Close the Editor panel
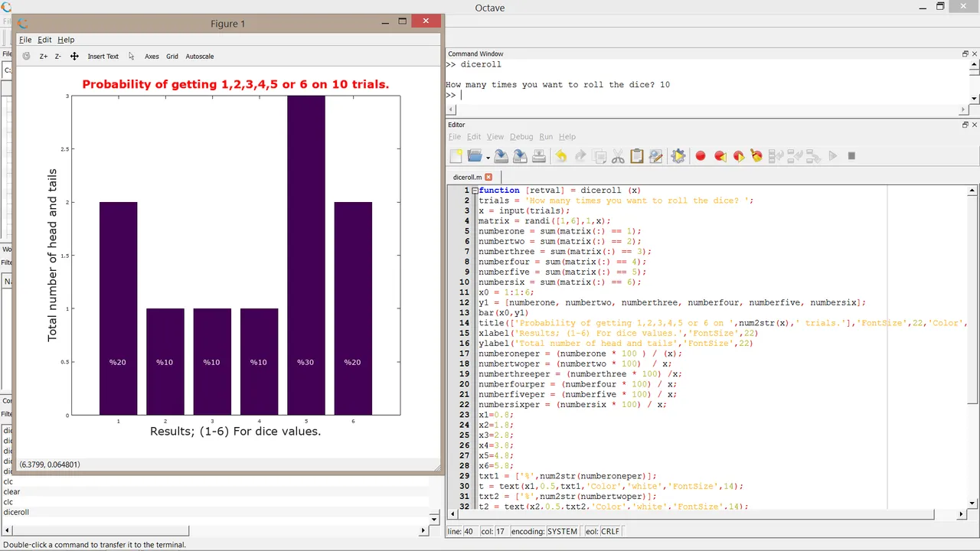The height and width of the screenshot is (551, 980). tap(975, 125)
